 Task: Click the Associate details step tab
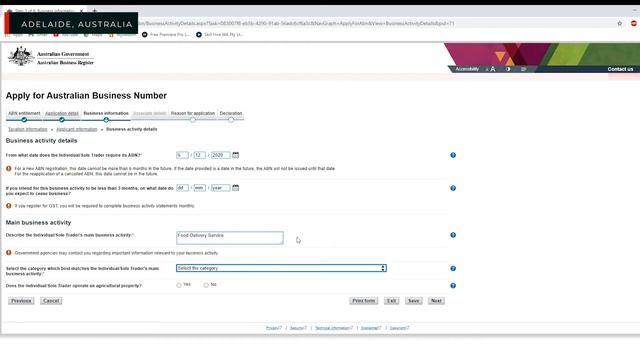point(150,113)
